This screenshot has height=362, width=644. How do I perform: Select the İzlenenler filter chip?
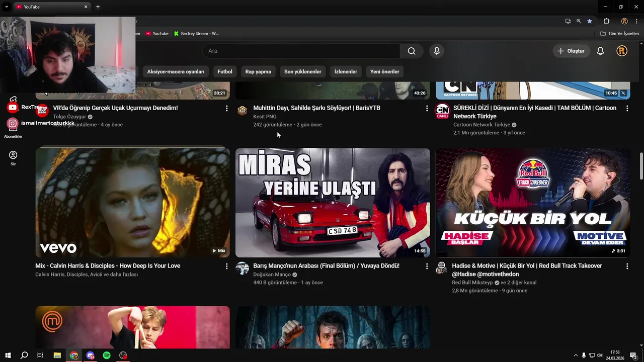tap(346, 71)
